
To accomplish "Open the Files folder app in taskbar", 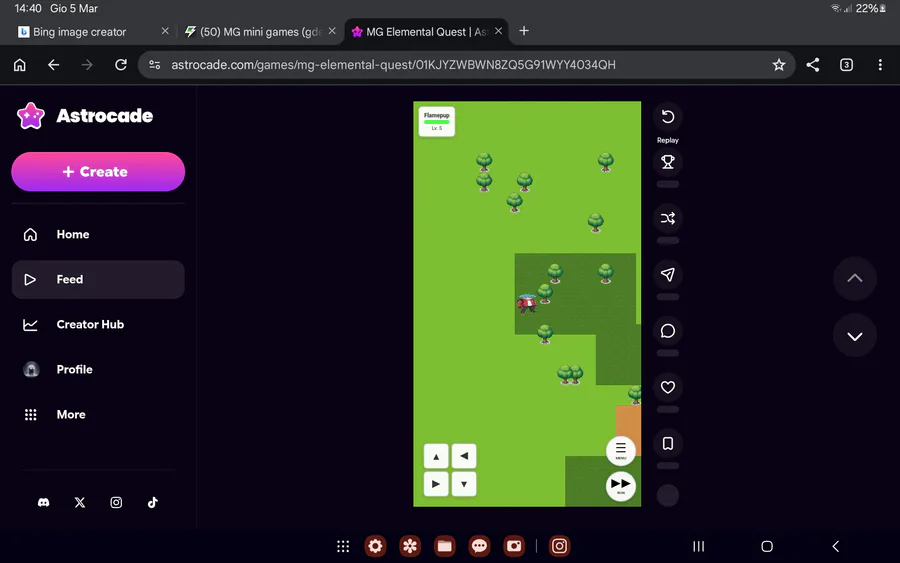I will 445,546.
